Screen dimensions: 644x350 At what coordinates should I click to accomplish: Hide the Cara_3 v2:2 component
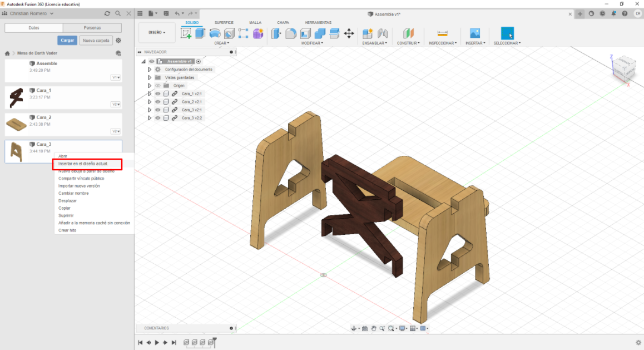coord(158,118)
